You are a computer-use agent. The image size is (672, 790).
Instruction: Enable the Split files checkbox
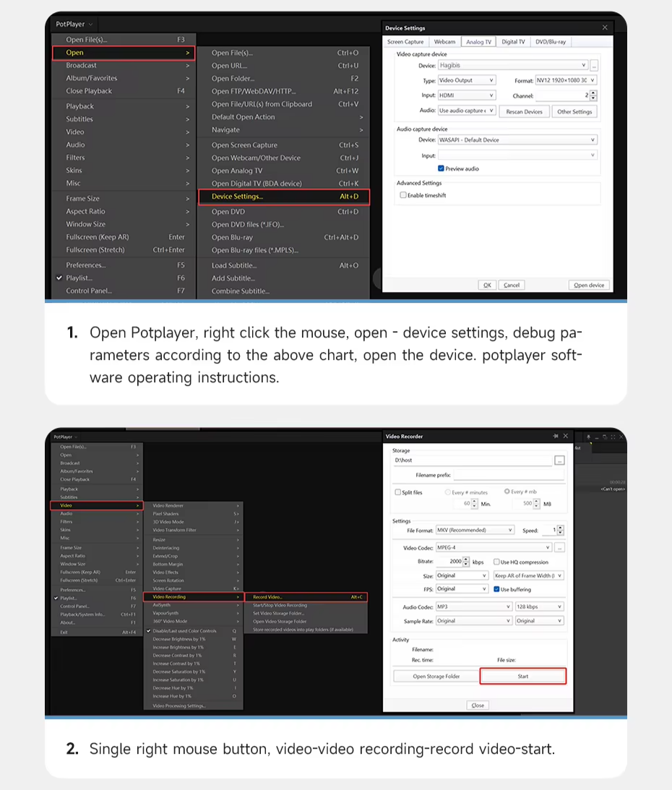point(398,492)
